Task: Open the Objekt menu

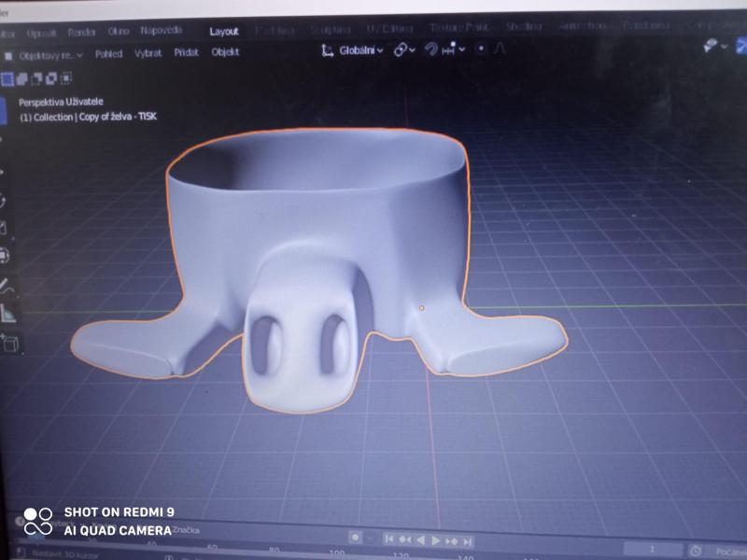Action: coord(225,52)
